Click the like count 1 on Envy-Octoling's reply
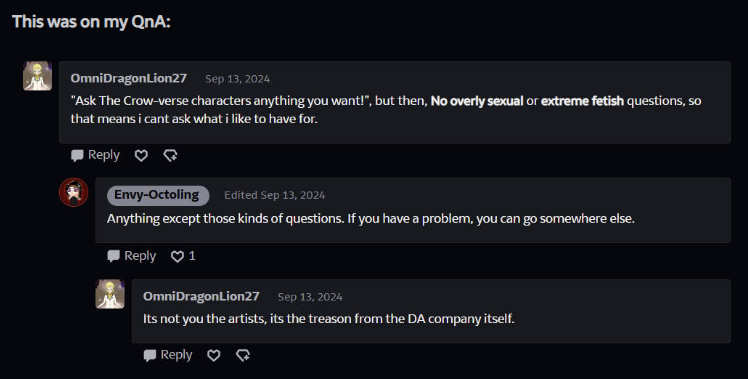 [x=192, y=256]
